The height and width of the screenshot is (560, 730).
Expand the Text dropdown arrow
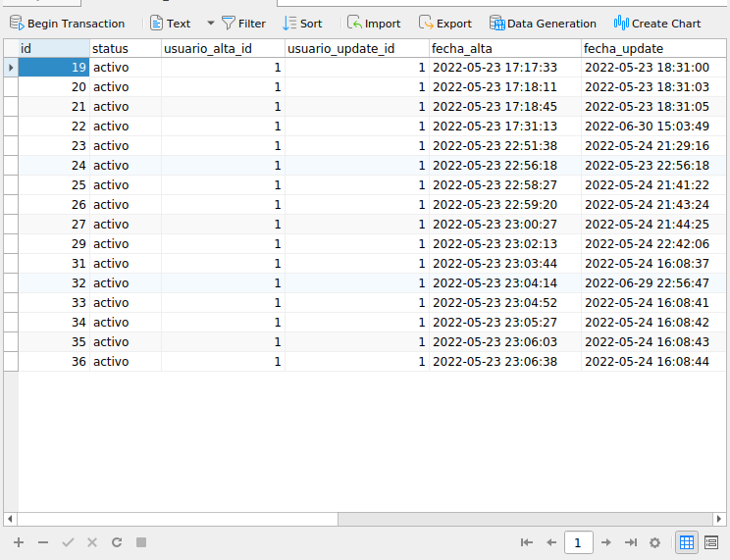[210, 24]
